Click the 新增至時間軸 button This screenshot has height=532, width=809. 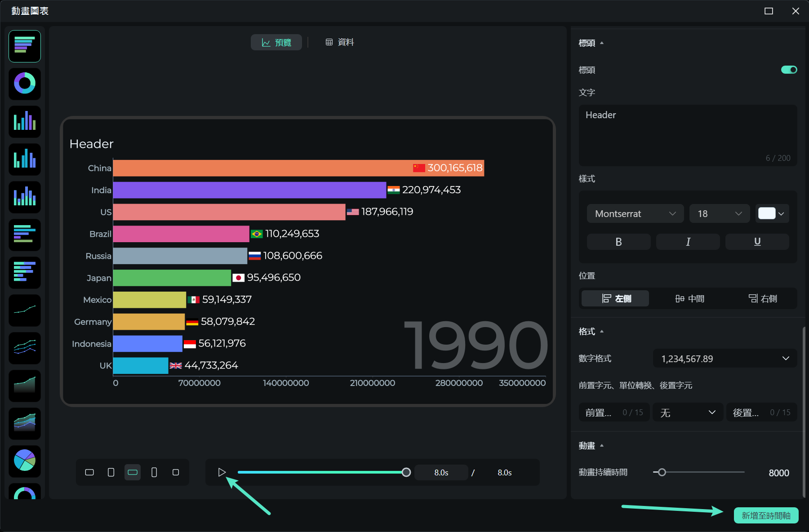coord(766,515)
